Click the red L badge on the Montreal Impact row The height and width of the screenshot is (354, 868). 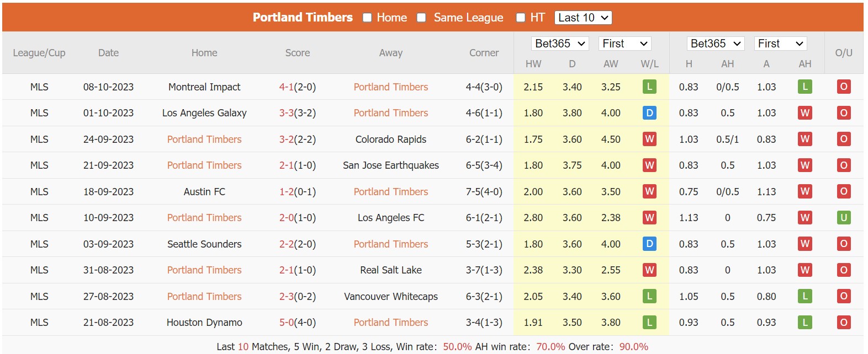[650, 87]
